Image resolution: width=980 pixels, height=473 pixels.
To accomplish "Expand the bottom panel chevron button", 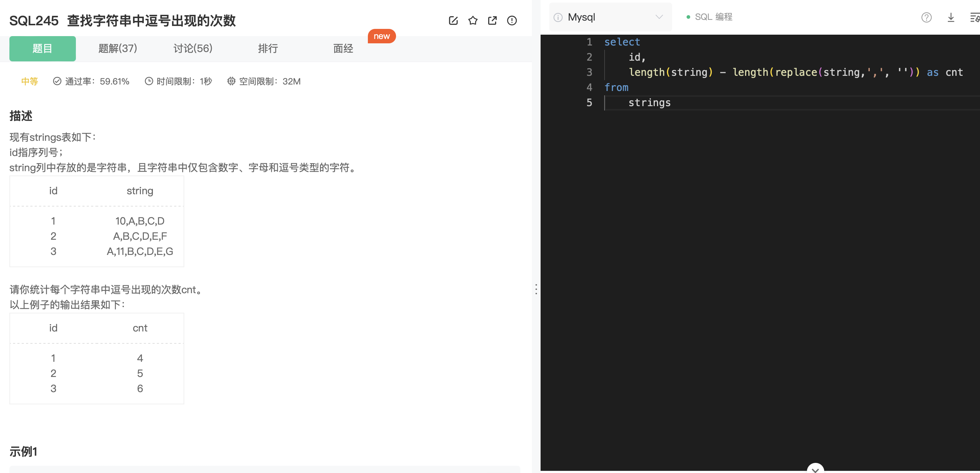I will click(x=815, y=470).
